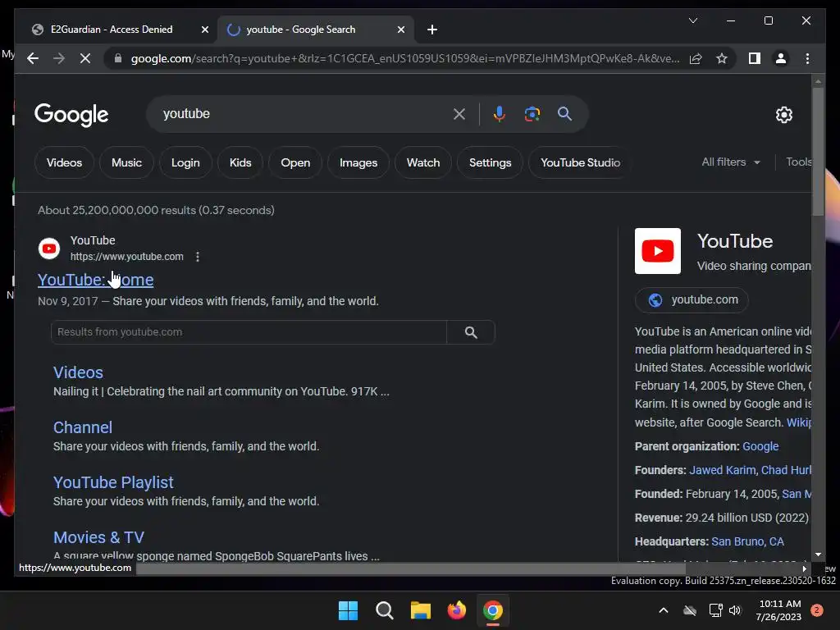Click the YouTube favicon in first result
The width and height of the screenshot is (840, 630).
click(49, 249)
